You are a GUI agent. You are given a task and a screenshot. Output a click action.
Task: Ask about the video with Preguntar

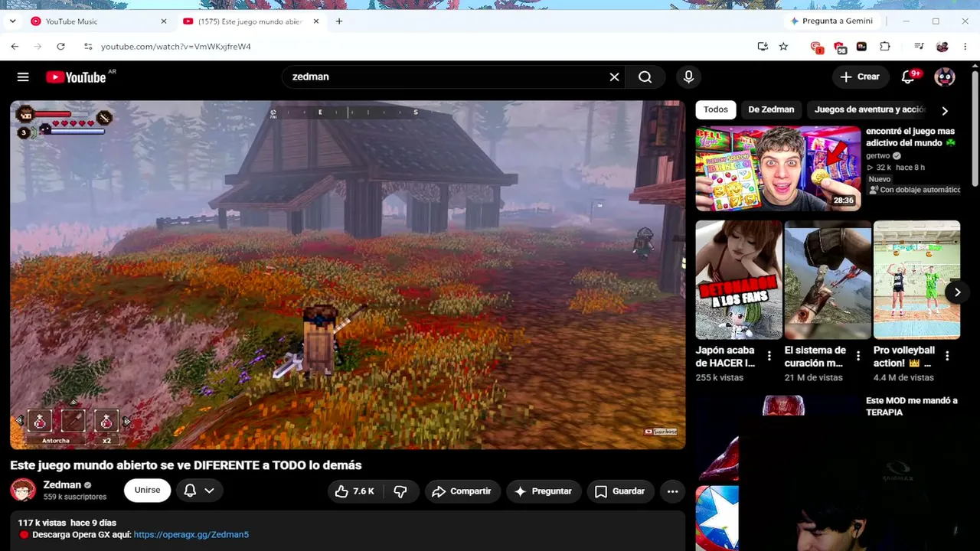(x=544, y=491)
